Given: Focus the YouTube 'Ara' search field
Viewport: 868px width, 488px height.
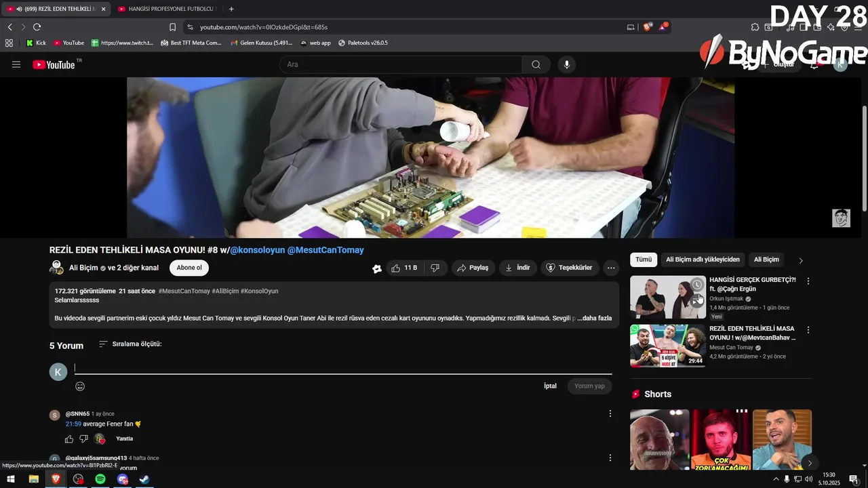Looking at the screenshot, I should (x=401, y=64).
